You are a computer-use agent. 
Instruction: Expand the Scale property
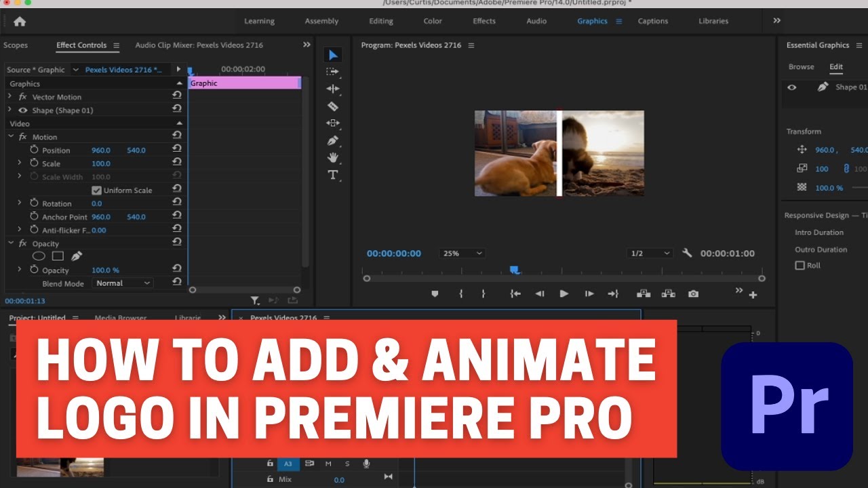click(19, 163)
